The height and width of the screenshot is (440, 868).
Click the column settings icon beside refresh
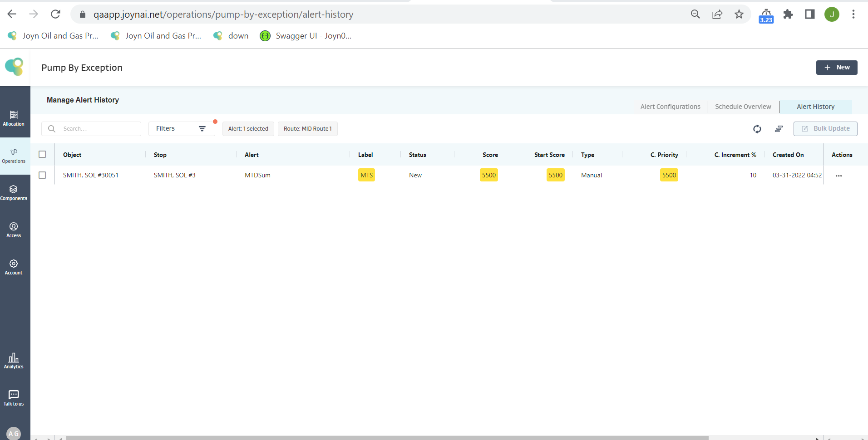[x=779, y=129]
